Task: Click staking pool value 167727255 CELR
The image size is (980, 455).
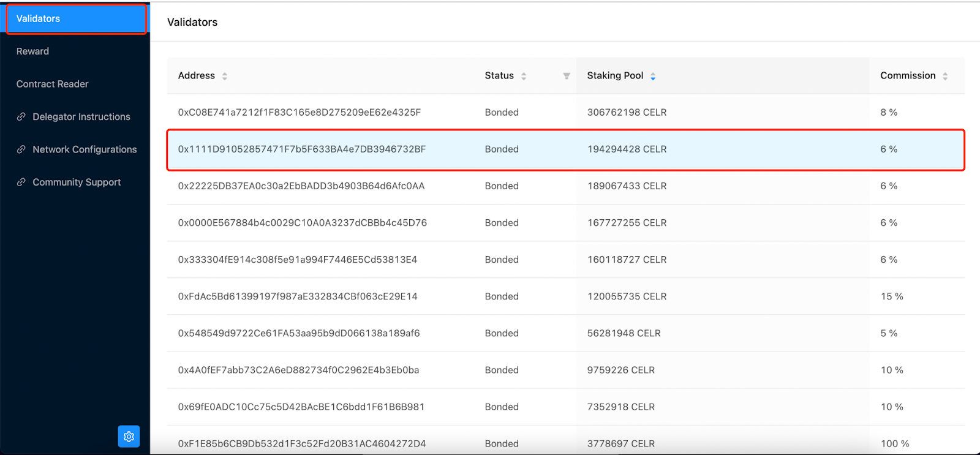Action: click(x=627, y=222)
